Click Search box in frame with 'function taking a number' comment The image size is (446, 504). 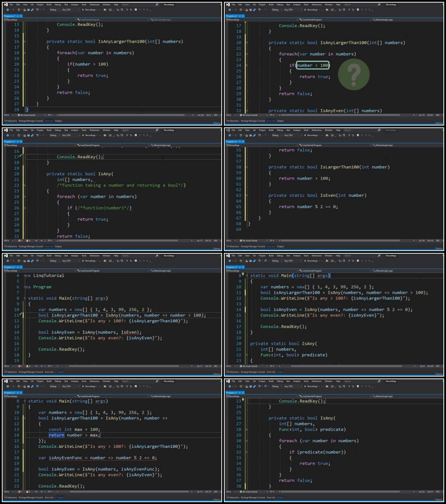coord(140,130)
